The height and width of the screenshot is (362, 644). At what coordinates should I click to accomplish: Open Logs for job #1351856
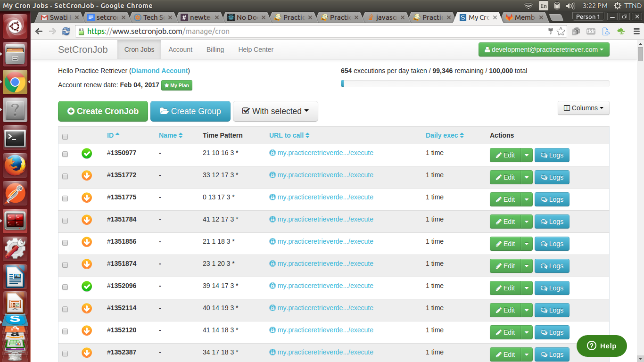(x=552, y=244)
